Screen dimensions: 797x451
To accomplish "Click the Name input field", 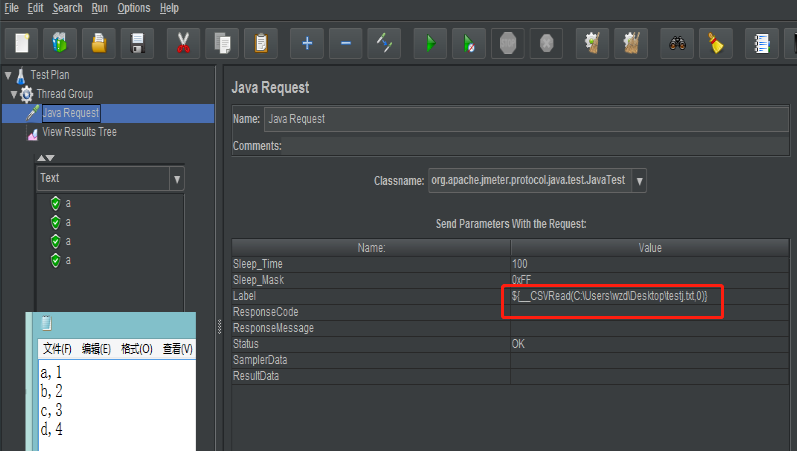I will coord(526,119).
